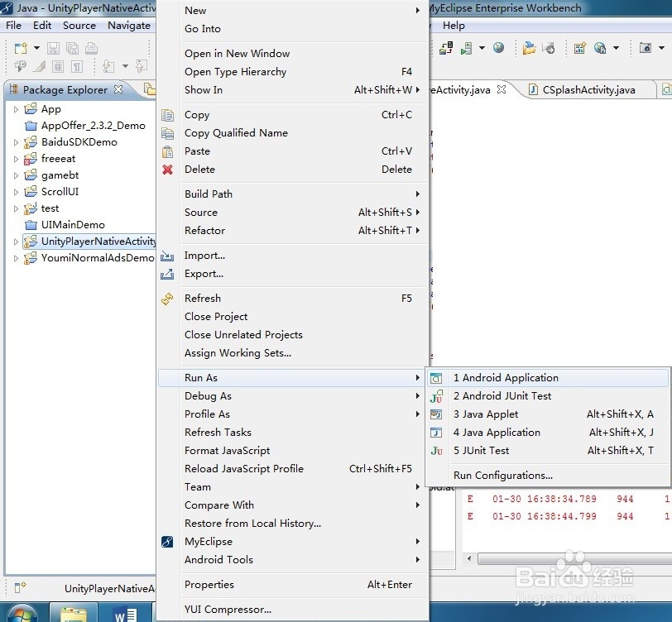Expand the test project node

[16, 209]
